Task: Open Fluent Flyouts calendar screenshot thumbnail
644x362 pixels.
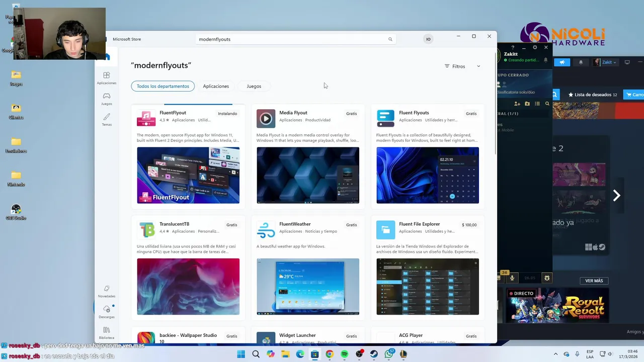Action: [x=428, y=175]
